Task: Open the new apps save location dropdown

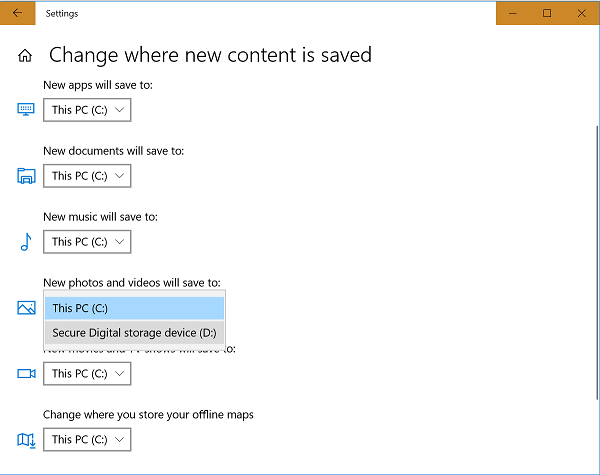Action: pyautogui.click(x=87, y=110)
